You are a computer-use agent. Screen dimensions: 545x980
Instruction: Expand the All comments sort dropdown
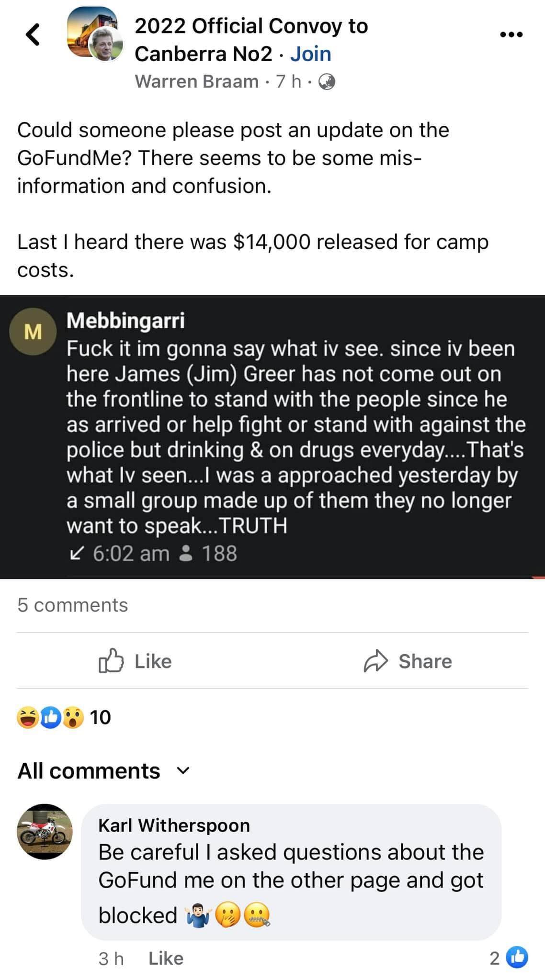point(104,771)
